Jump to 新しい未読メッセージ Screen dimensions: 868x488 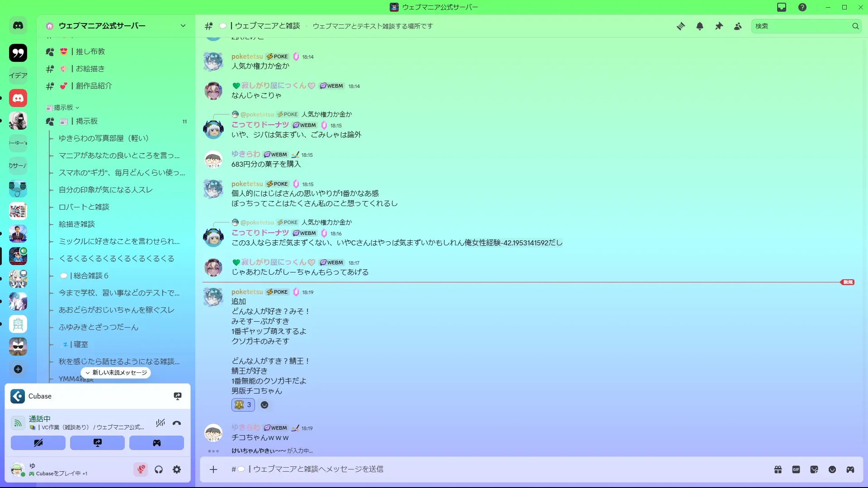click(x=116, y=373)
